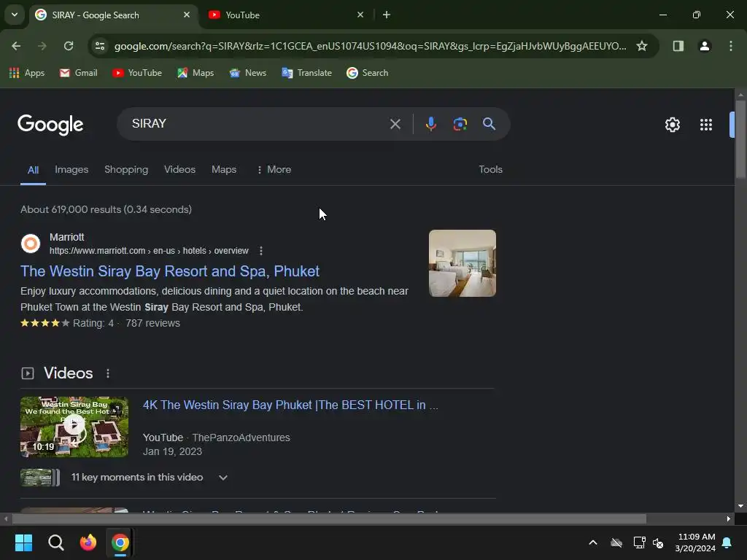The image size is (747, 560).
Task: Close the SIRAY Google Search tab
Action: (x=187, y=15)
